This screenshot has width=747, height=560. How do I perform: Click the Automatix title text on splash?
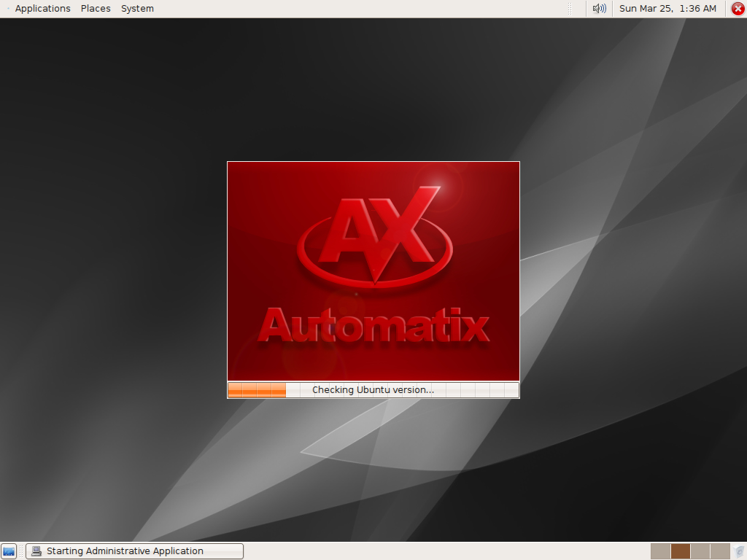tap(373, 326)
